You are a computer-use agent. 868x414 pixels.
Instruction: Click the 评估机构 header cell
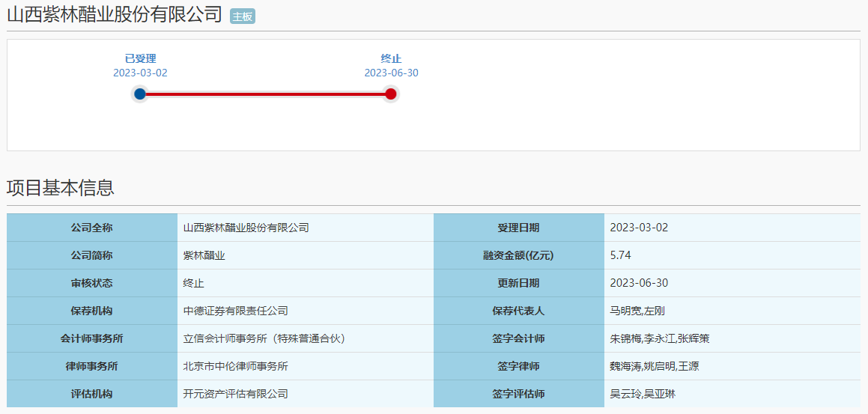(92, 394)
